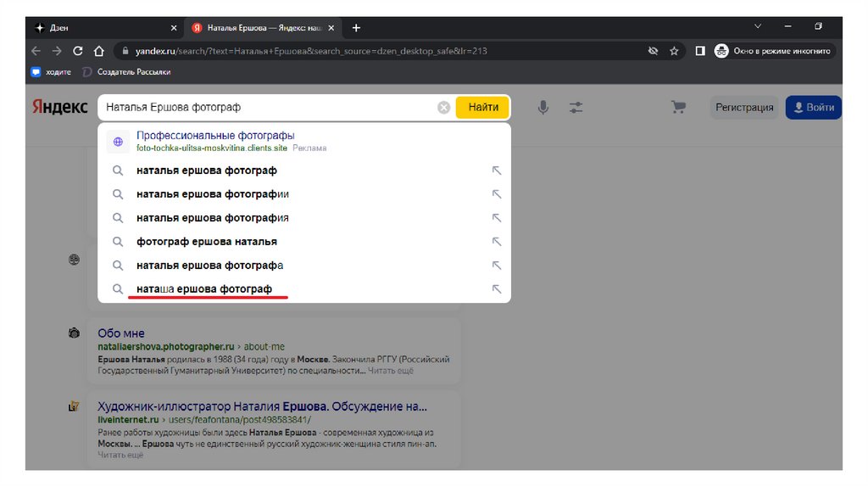This screenshot has width=868, height=487.
Task: Insert наталья ершова фотография via its arrow icon
Action: pos(497,218)
